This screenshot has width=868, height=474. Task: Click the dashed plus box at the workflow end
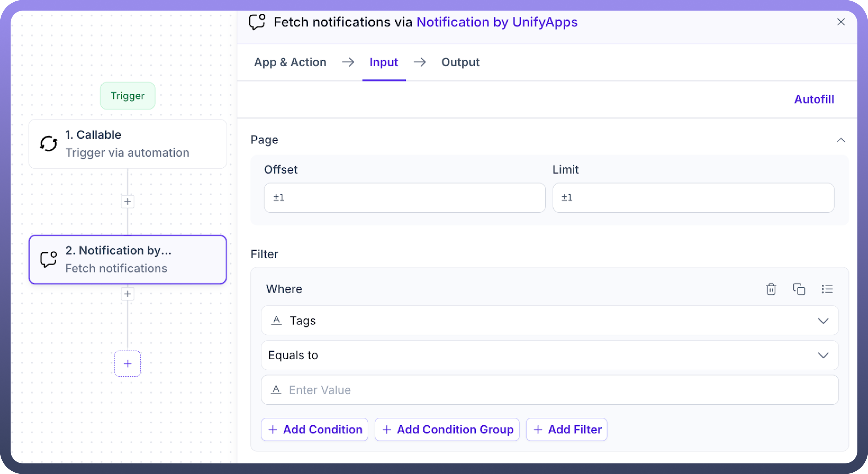[127, 363]
